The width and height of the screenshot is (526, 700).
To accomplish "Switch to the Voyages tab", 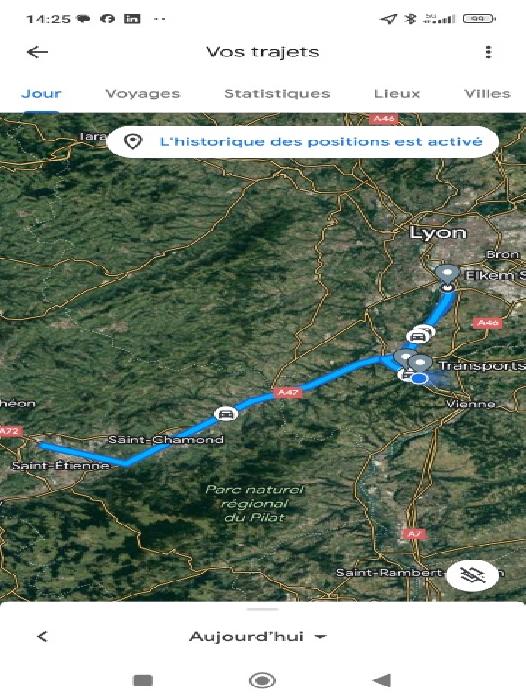I will coord(142,93).
